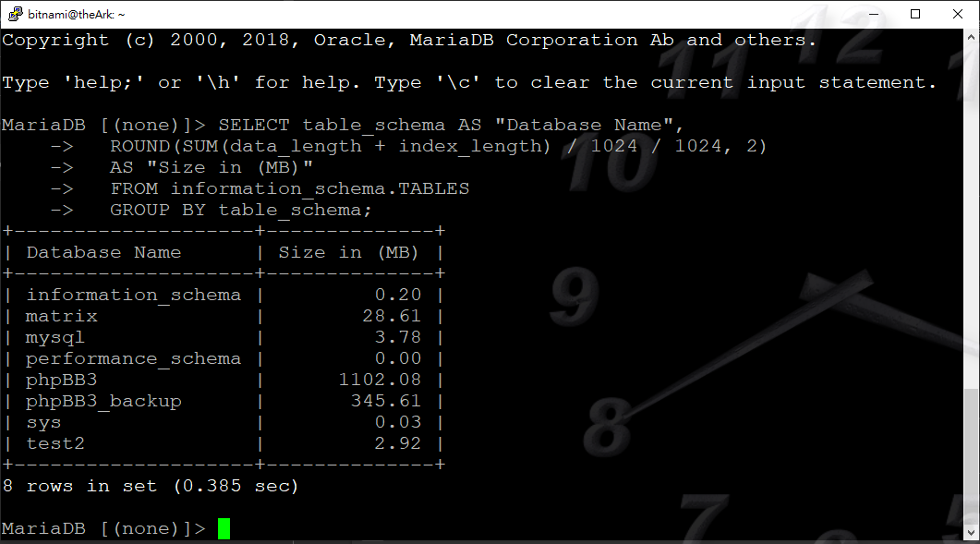The image size is (980, 544).
Task: Click the phpBB3_backup database name
Action: [x=103, y=401]
